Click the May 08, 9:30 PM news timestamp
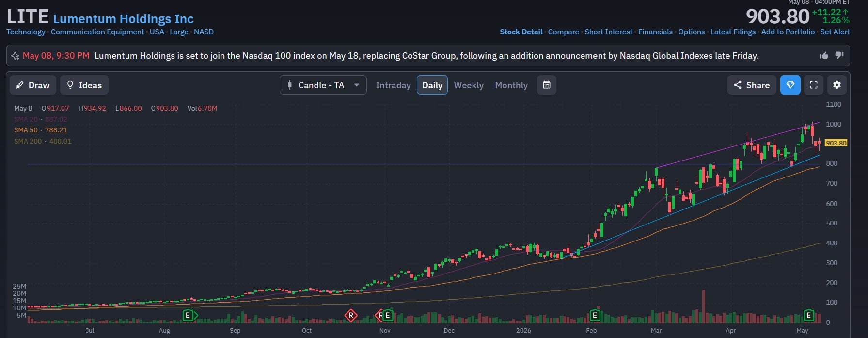Viewport: 868px width, 338px height. pyautogui.click(x=56, y=56)
